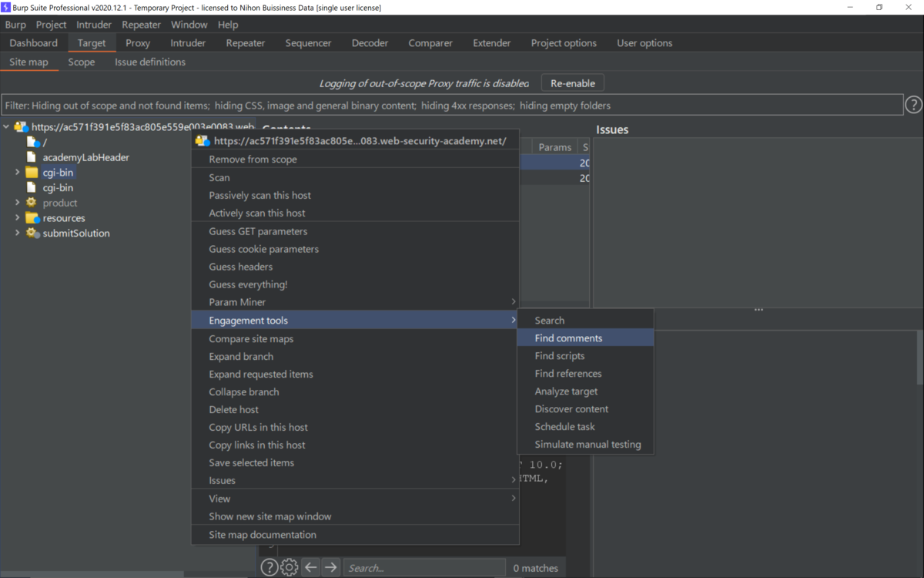Open the View submenu in context menu
924x578 pixels.
tap(355, 499)
